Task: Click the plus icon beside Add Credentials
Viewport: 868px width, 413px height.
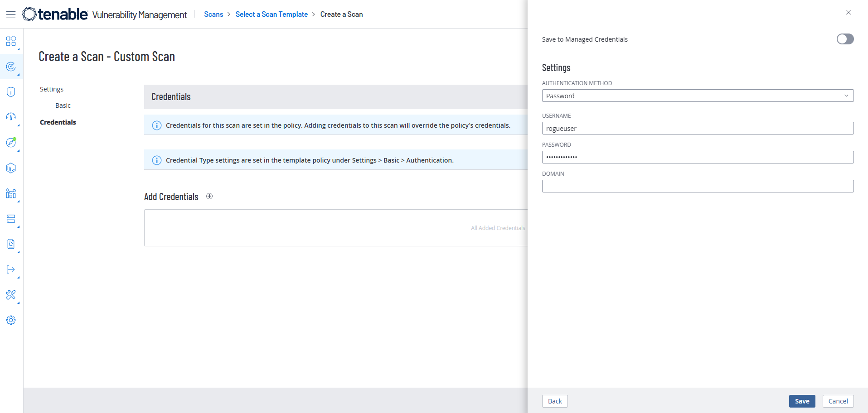Action: coord(209,197)
